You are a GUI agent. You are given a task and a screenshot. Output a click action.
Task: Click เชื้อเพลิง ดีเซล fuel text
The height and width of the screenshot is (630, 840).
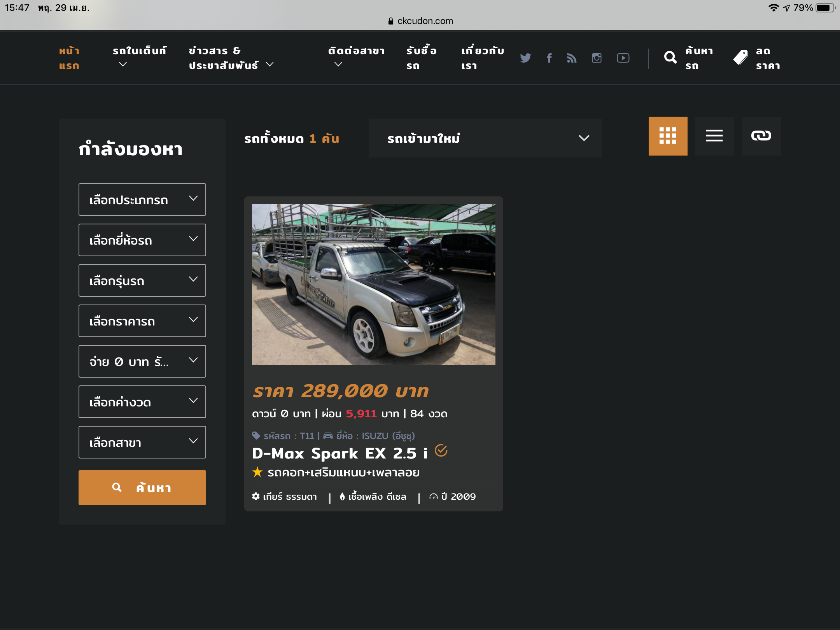point(377,497)
